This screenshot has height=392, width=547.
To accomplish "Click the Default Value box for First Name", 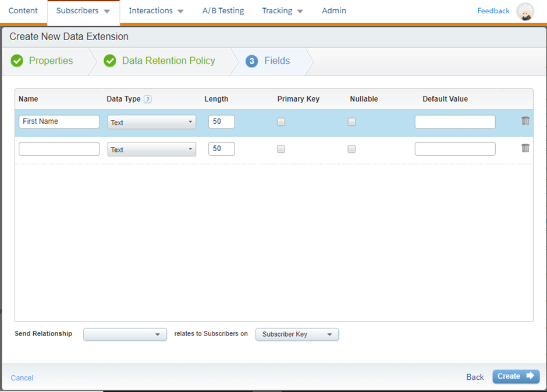I will [455, 122].
